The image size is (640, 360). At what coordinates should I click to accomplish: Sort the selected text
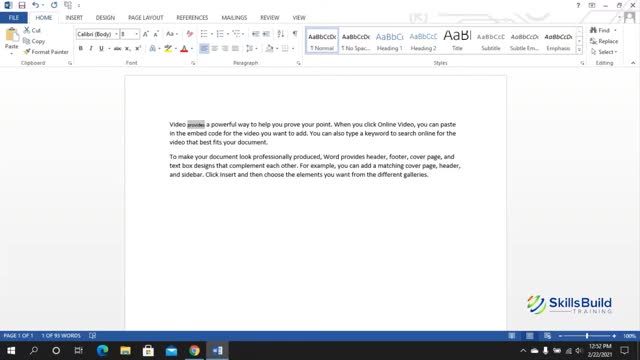(x=280, y=34)
